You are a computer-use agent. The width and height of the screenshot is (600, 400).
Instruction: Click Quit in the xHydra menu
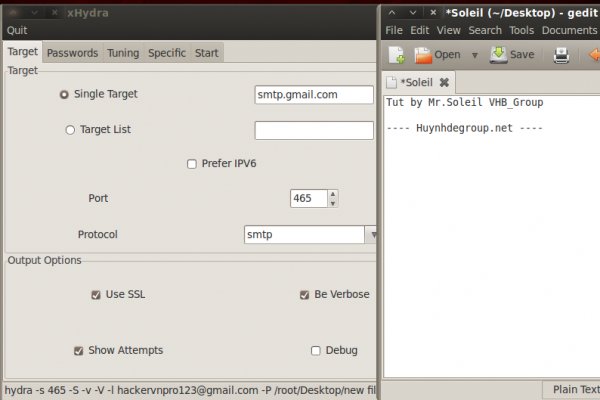click(x=17, y=30)
